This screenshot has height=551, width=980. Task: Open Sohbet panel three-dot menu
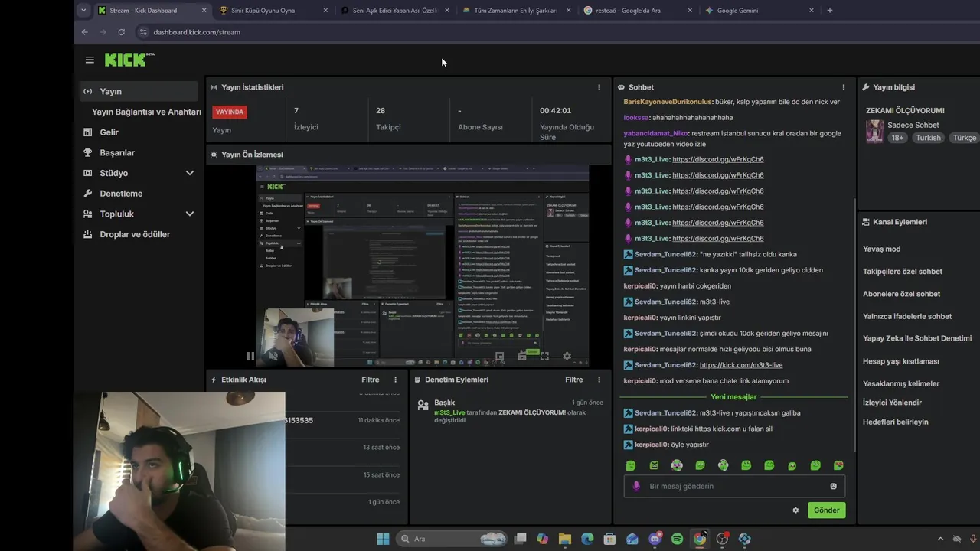click(844, 87)
